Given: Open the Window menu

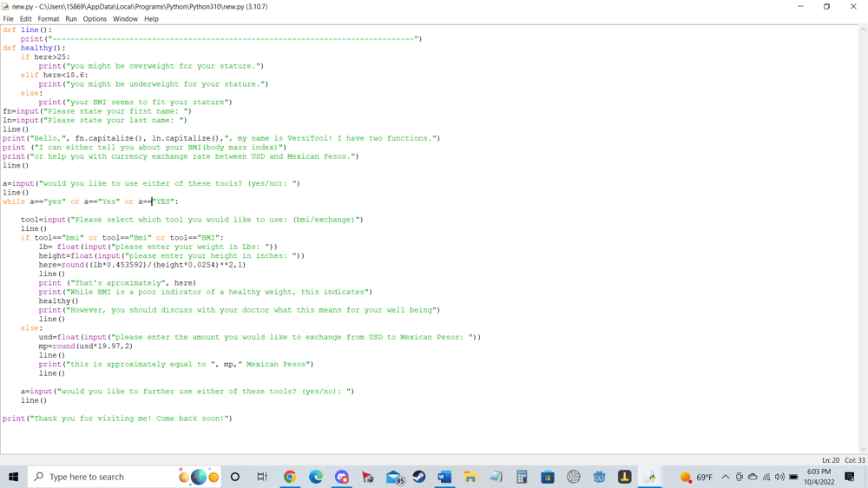Looking at the screenshot, I should 125,19.
